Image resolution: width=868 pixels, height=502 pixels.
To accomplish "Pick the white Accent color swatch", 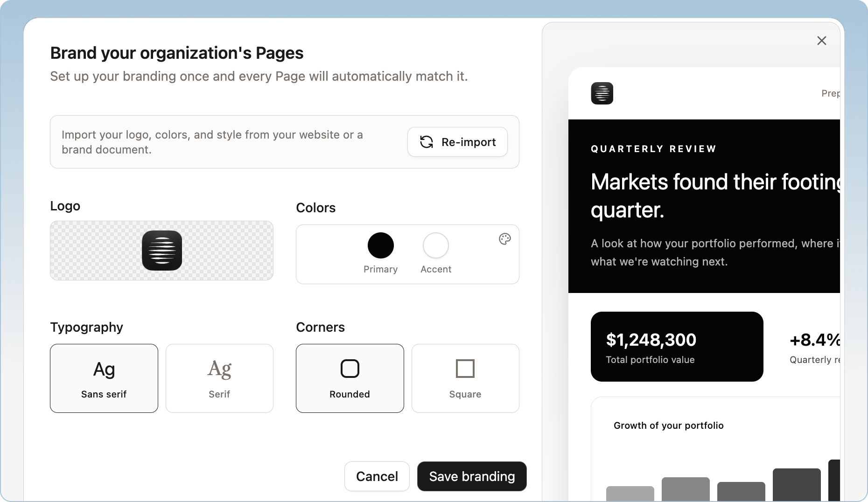I will click(436, 245).
